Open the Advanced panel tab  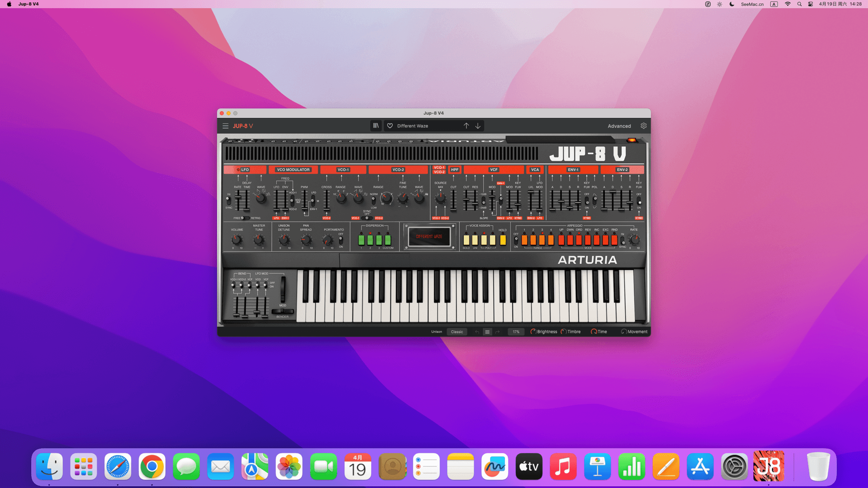(x=619, y=126)
